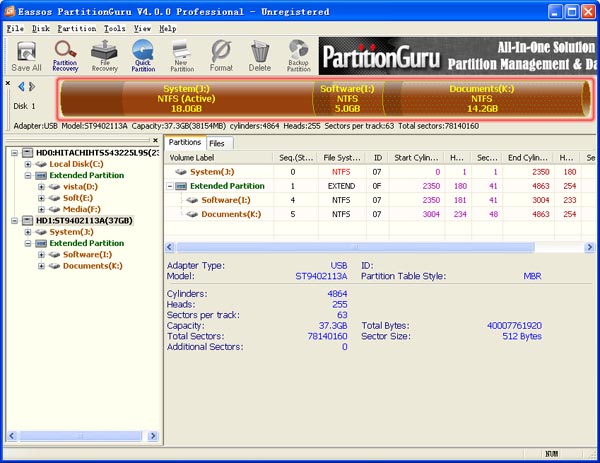600x463 pixels.
Task: Click the End Cylinder column header
Action: pos(528,158)
